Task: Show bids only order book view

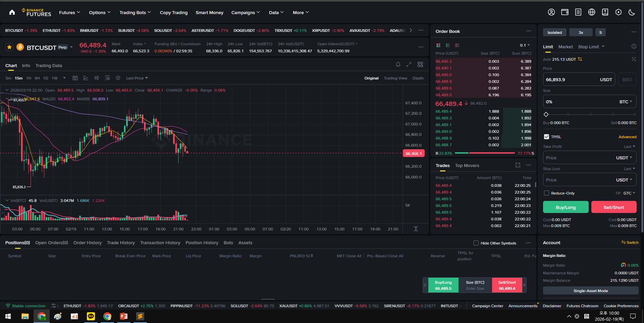Action: click(448, 45)
